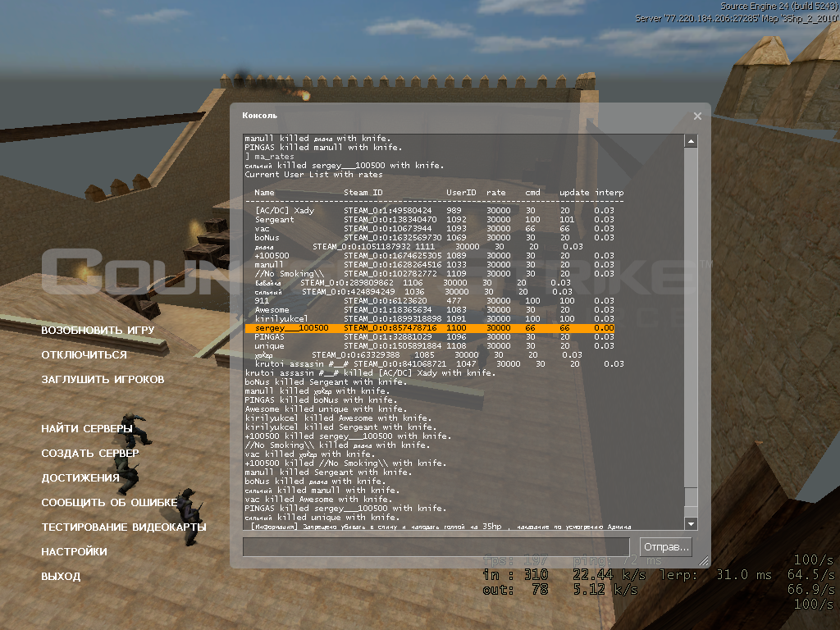
Task: Select Steam ID STEAM_0:1:18365634 in the list
Action: click(388, 309)
